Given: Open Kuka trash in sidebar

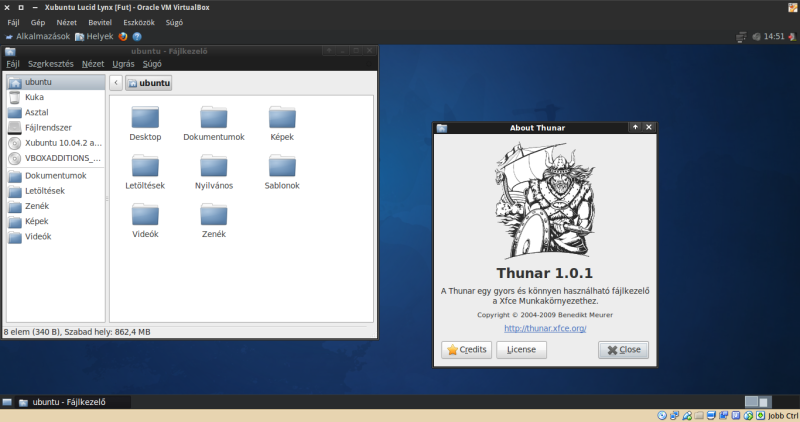Looking at the screenshot, I should [56, 97].
